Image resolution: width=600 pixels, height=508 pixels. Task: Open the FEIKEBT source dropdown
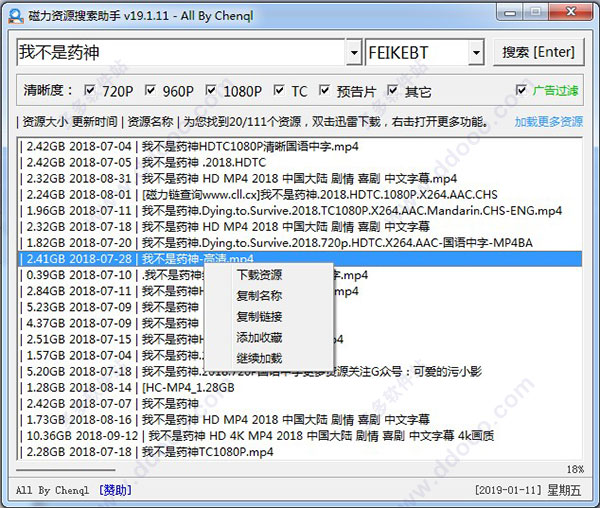[x=476, y=52]
